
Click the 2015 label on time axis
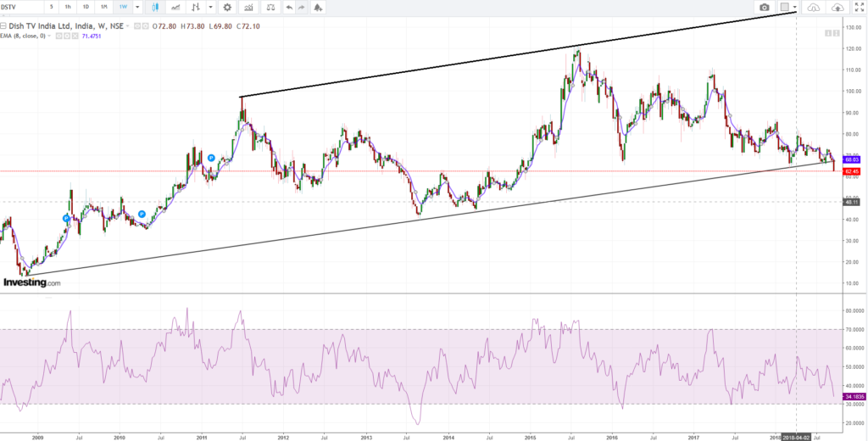[530, 437]
